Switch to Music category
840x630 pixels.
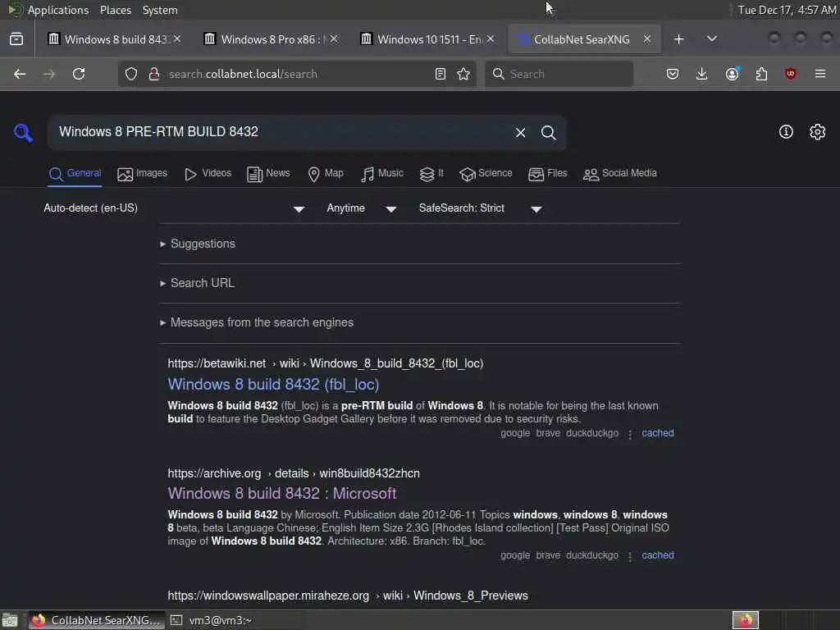click(382, 174)
